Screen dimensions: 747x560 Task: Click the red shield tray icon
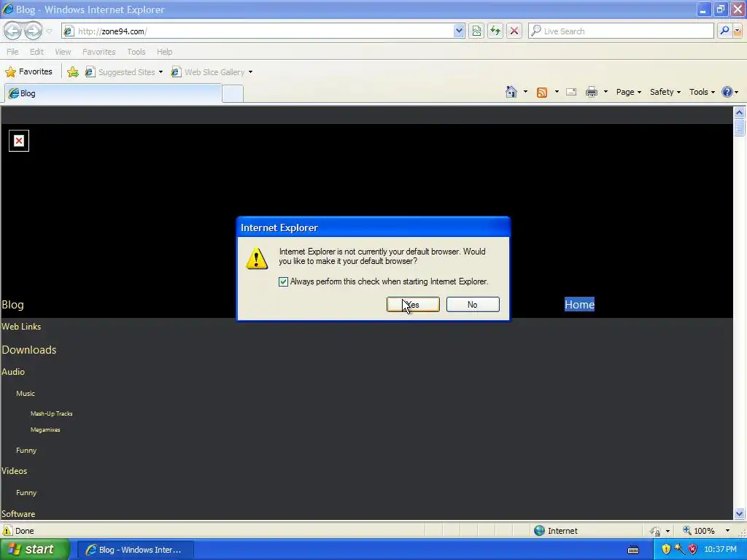click(x=693, y=549)
